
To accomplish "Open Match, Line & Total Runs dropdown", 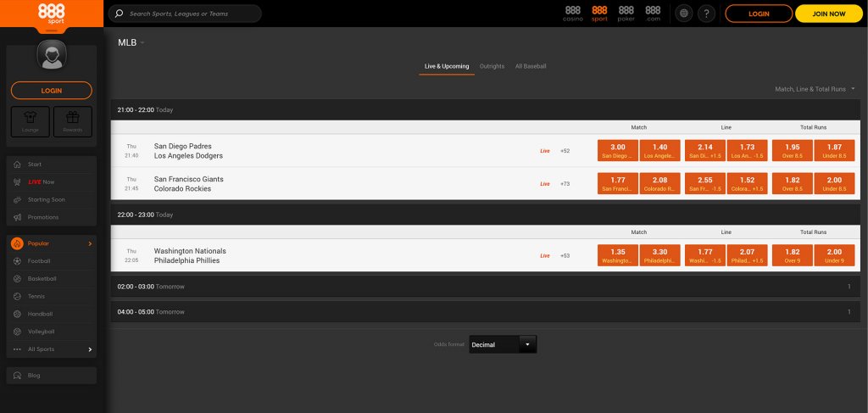I will pos(815,88).
